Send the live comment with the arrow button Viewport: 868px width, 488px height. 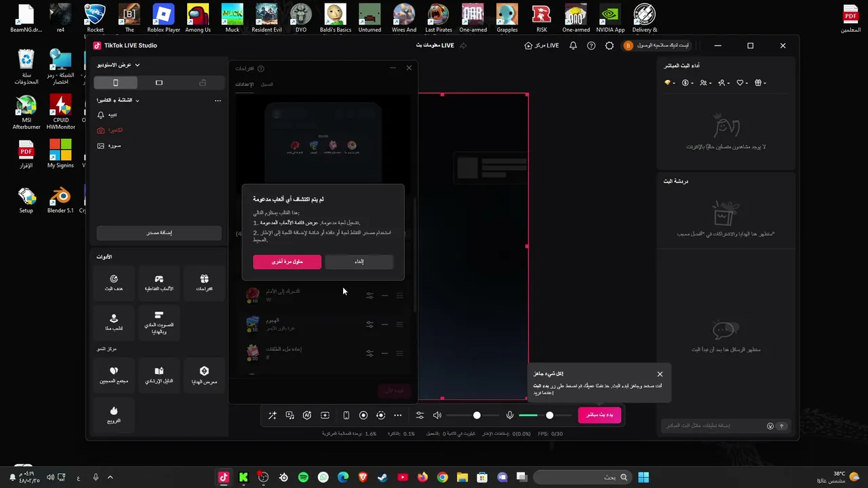tap(781, 426)
